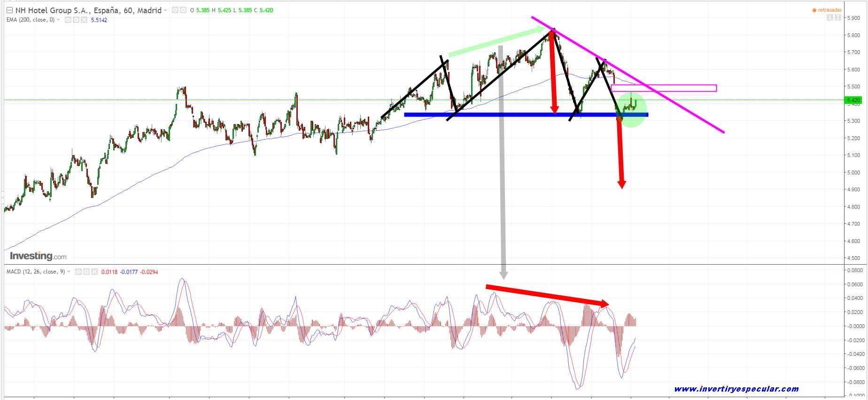Click the orange delayed data dot
This screenshot has height=400, width=868.
click(814, 10)
